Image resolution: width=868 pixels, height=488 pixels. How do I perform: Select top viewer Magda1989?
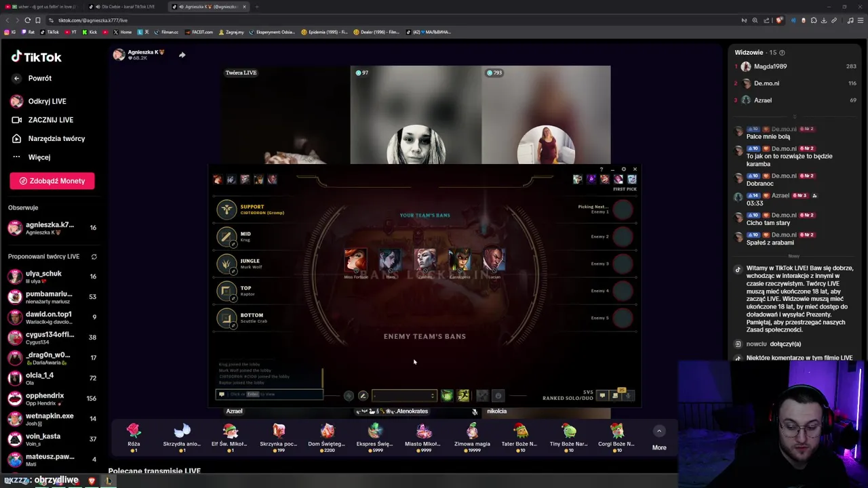pos(795,66)
